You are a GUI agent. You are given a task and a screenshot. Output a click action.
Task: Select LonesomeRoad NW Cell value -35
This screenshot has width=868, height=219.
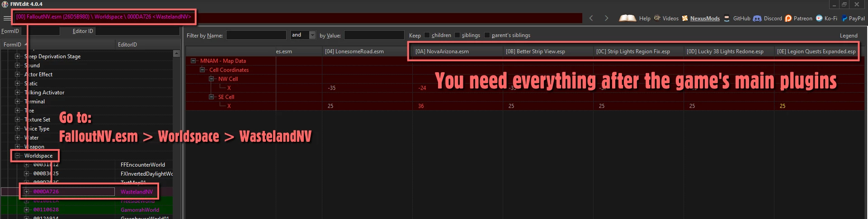tap(332, 88)
